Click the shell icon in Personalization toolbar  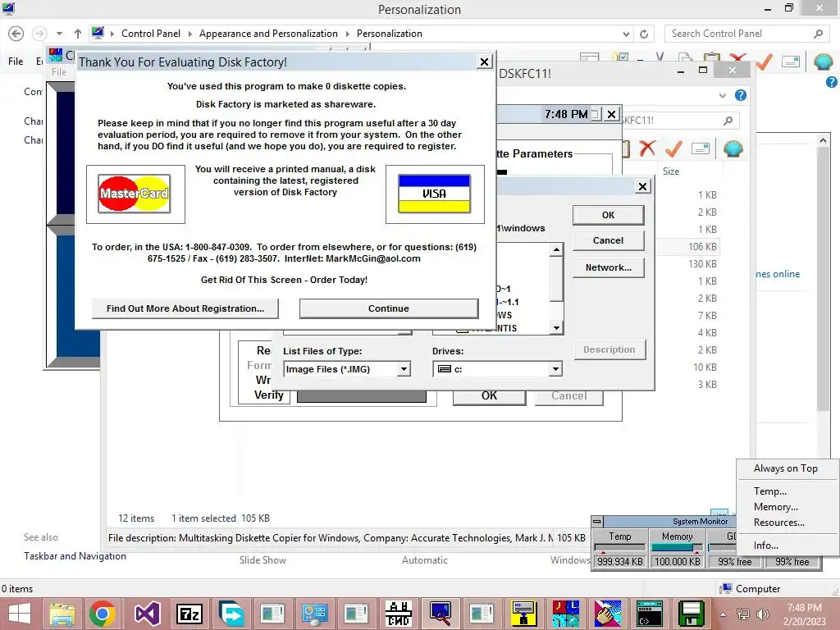(824, 62)
